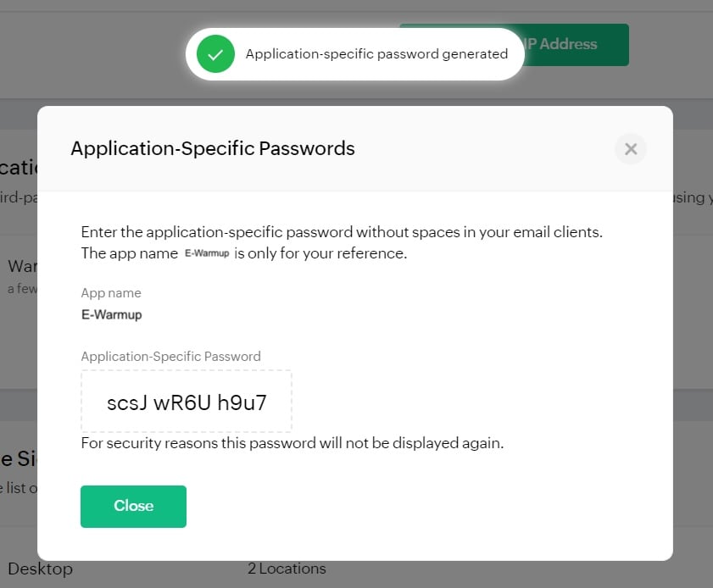Click the cut-off 'catio' heading behind dialog
The width and height of the screenshot is (713, 588).
point(19,167)
